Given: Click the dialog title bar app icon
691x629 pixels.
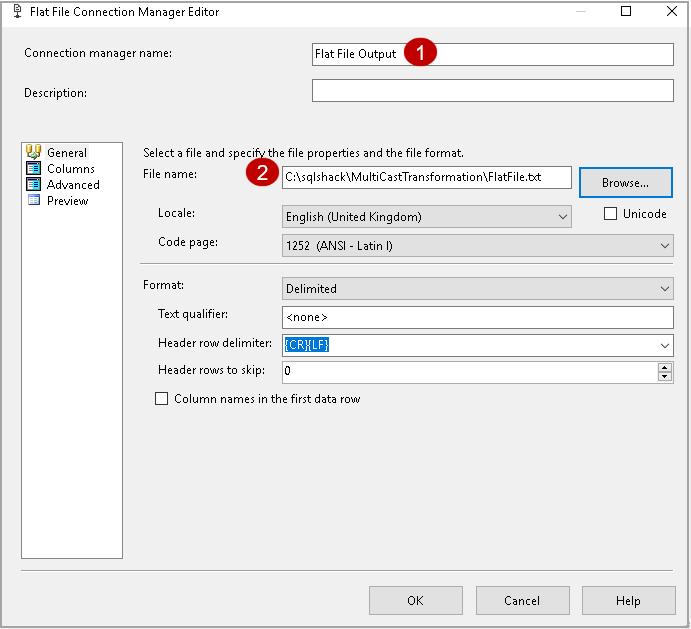Looking at the screenshot, I should [14, 12].
